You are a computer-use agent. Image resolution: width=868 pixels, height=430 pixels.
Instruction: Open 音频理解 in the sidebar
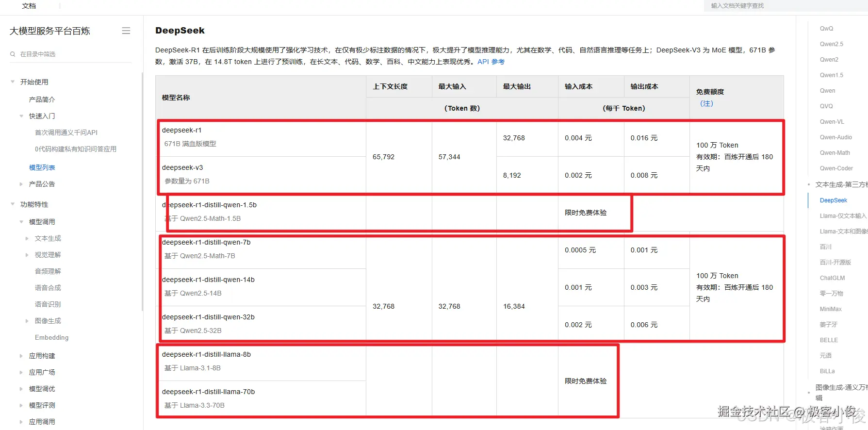[x=48, y=271]
